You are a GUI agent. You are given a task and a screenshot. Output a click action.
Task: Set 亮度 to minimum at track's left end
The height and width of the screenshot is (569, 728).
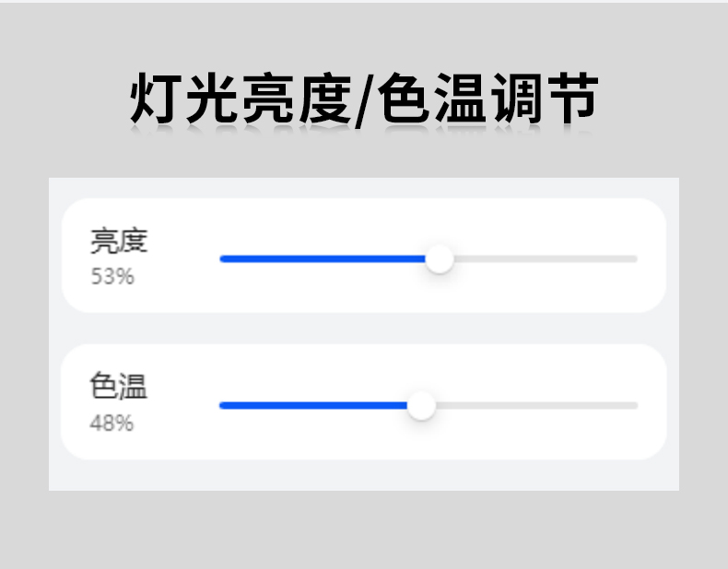click(222, 259)
